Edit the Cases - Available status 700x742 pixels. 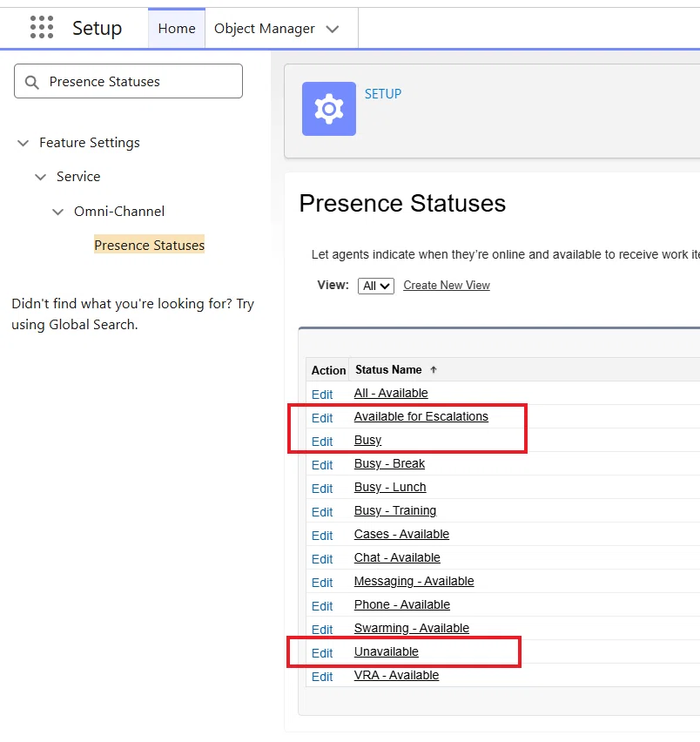point(322,536)
